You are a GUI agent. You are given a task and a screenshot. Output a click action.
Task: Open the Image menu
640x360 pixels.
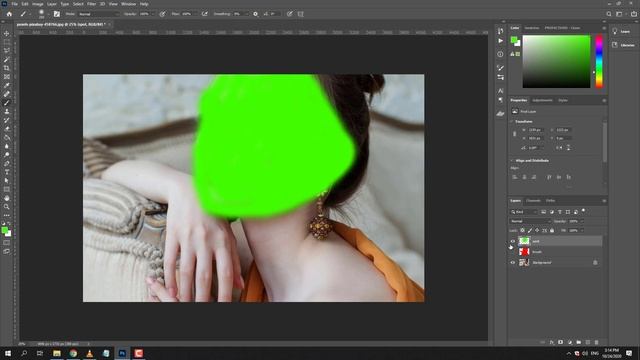[x=38, y=4]
